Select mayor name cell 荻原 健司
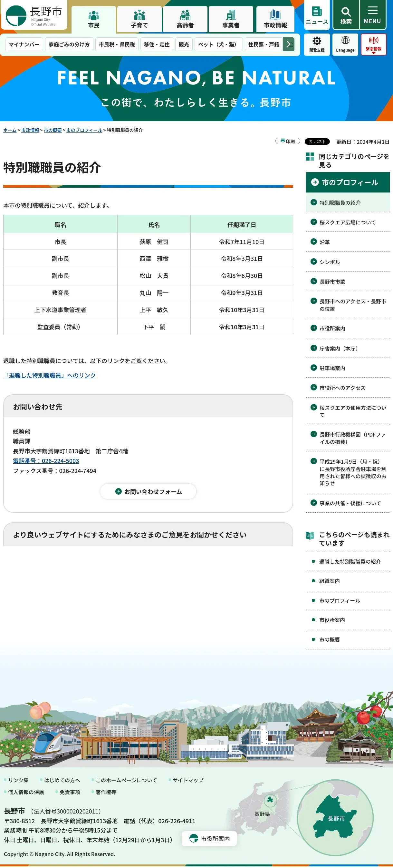393x868 pixels. (x=154, y=242)
